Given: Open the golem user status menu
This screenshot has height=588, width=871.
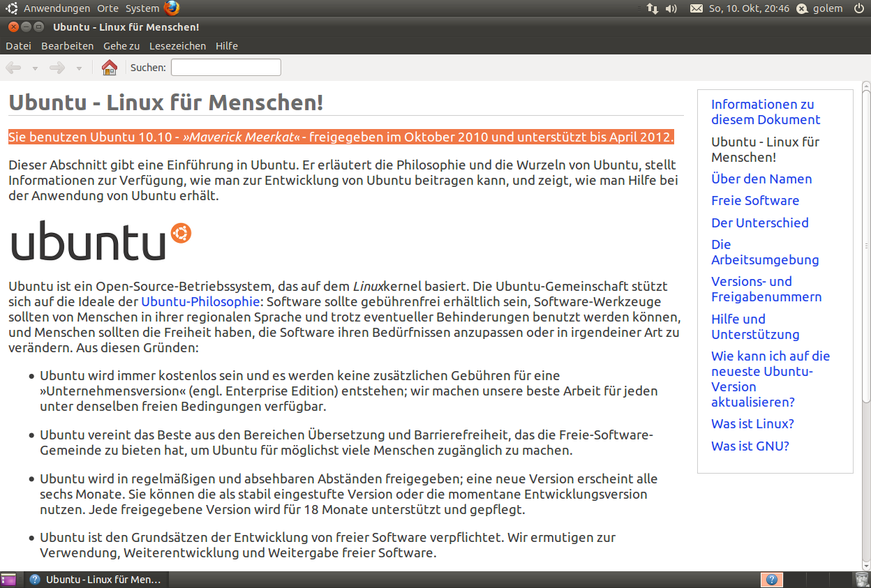Looking at the screenshot, I should pyautogui.click(x=821, y=8).
